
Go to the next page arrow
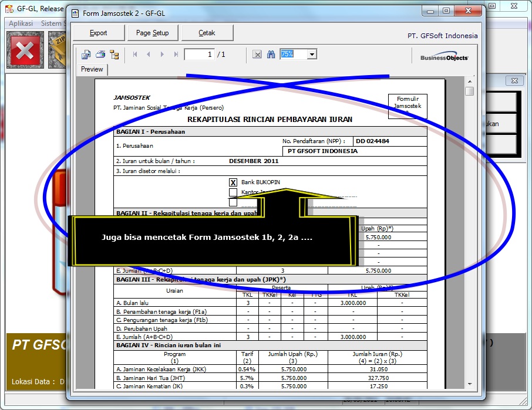pos(162,54)
